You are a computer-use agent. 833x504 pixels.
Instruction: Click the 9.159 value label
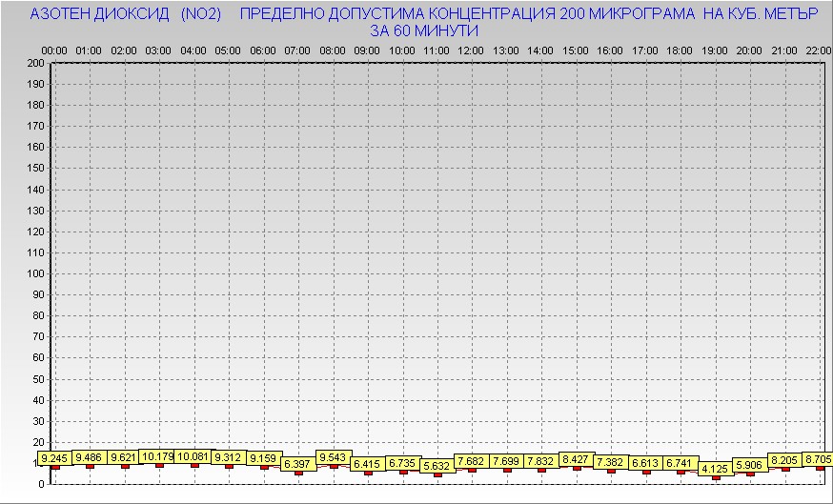click(x=263, y=458)
